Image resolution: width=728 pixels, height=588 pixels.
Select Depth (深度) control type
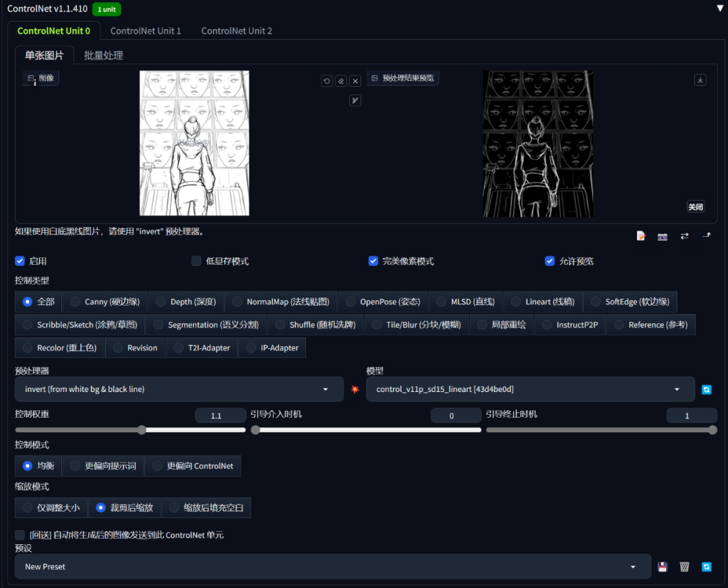pyautogui.click(x=186, y=302)
